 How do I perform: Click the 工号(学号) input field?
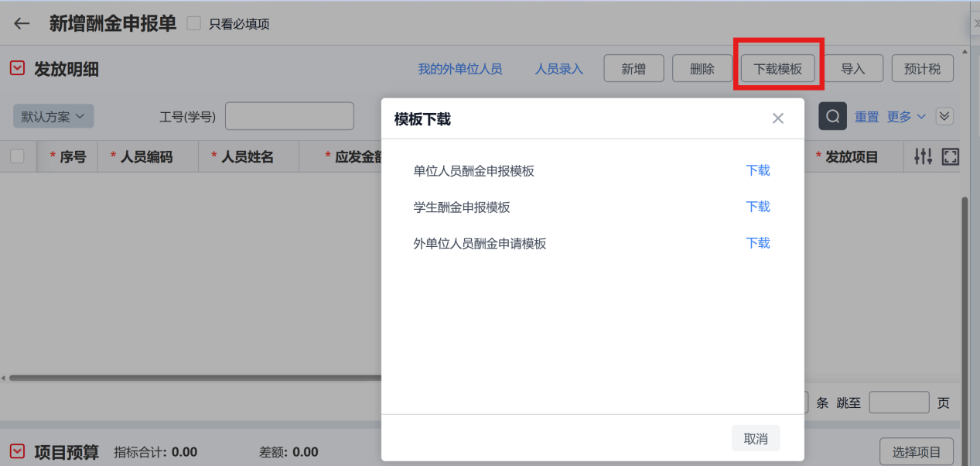click(289, 116)
